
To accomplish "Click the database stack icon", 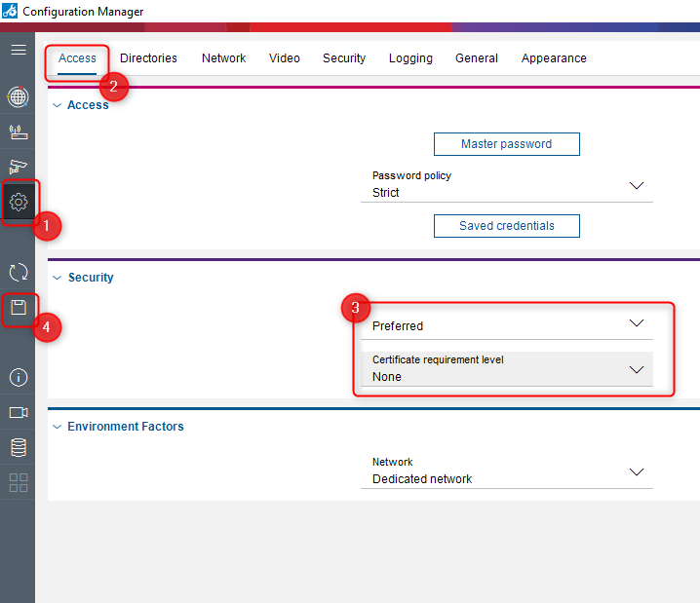I will (18, 447).
